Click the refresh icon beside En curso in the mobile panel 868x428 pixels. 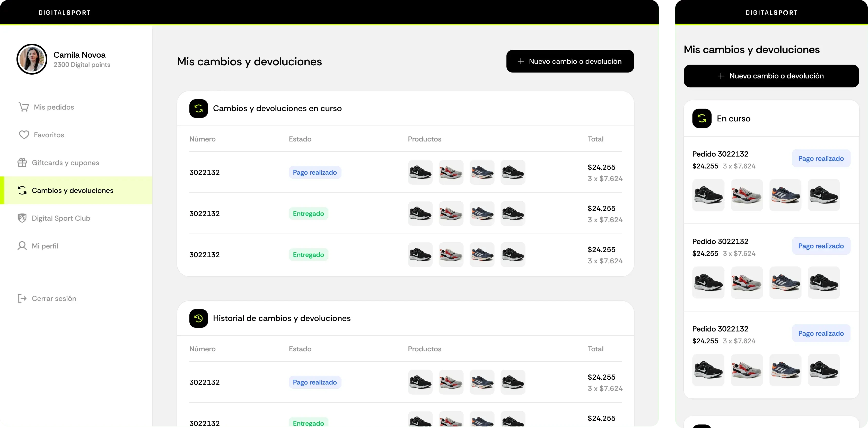point(702,119)
